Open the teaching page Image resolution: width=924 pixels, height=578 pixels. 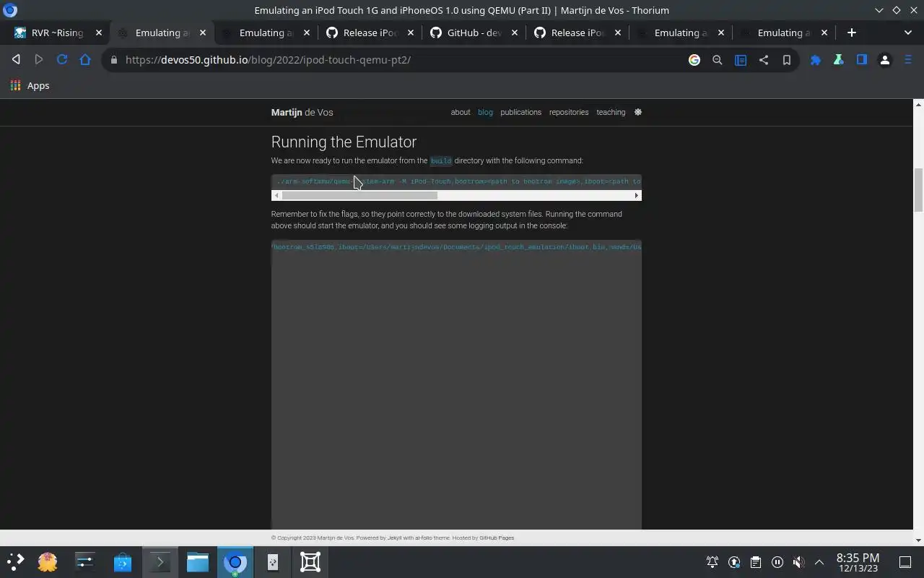click(611, 112)
